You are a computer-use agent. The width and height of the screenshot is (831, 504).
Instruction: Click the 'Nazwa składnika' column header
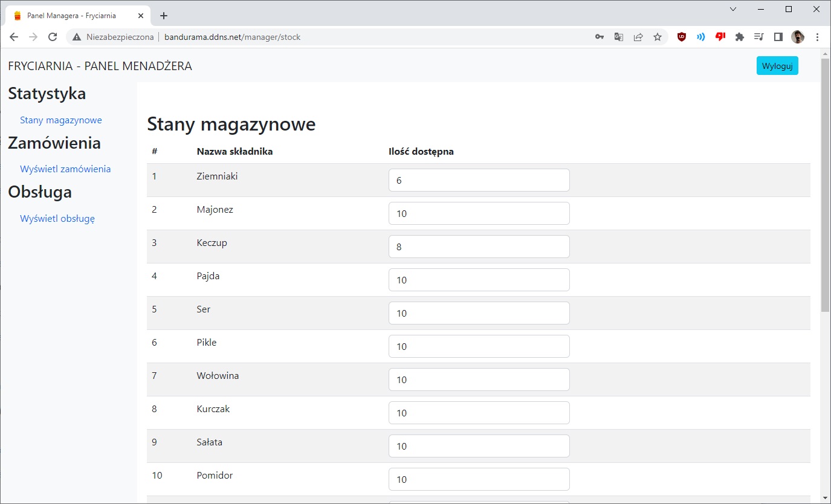[x=234, y=151]
